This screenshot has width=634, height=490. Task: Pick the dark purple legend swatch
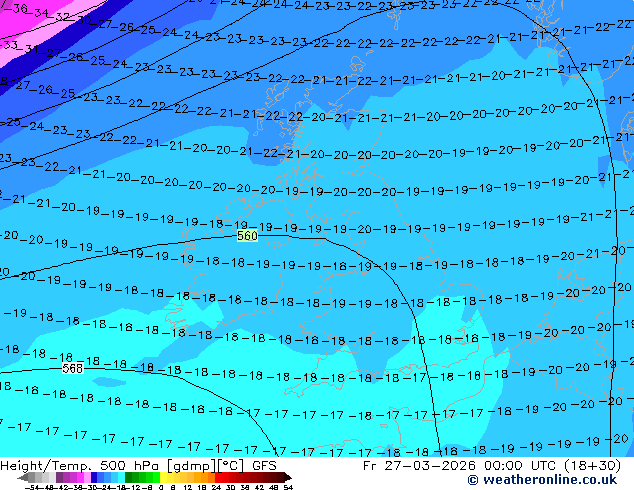pyautogui.click(x=59, y=477)
